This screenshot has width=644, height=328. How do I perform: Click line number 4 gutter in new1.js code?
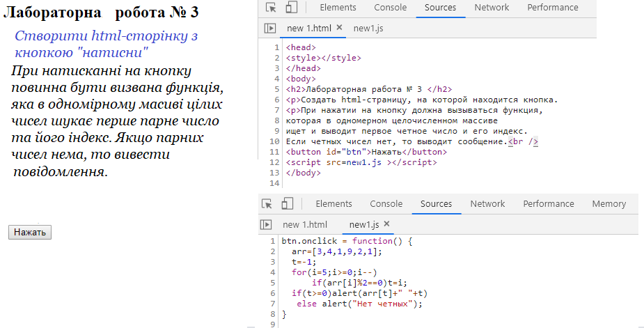click(x=272, y=272)
